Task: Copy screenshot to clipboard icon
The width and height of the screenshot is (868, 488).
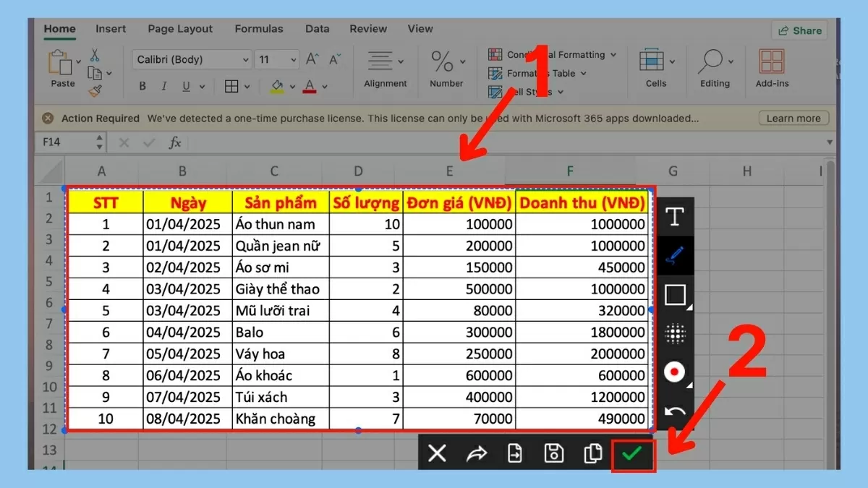Action: pos(593,454)
